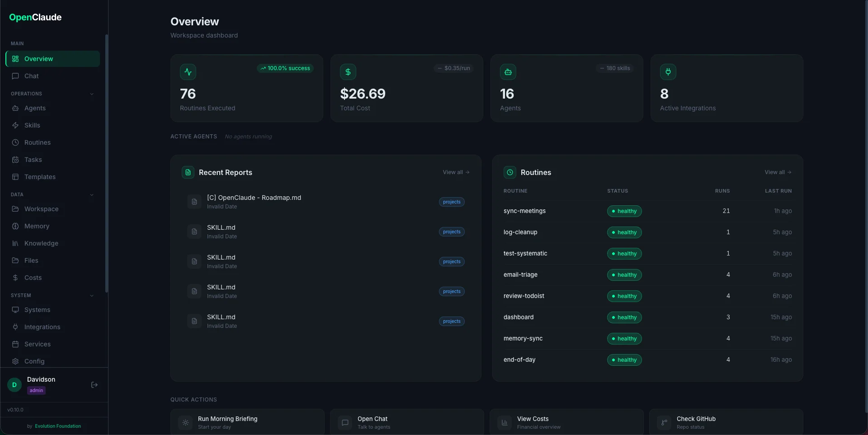Go to Templates in the sidebar

pyautogui.click(x=52, y=177)
